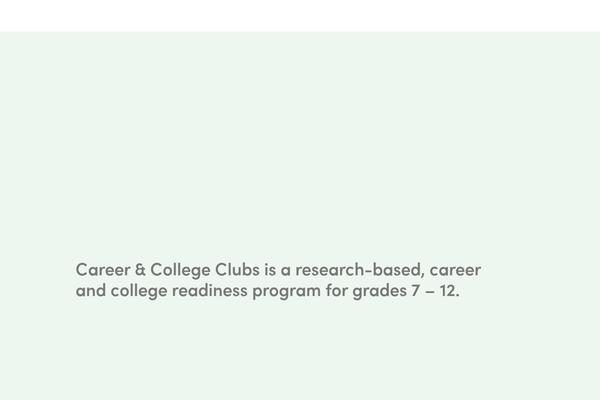The image size is (600, 400).
Task: Click lowercase "career" ending the first line
Action: 455,271
